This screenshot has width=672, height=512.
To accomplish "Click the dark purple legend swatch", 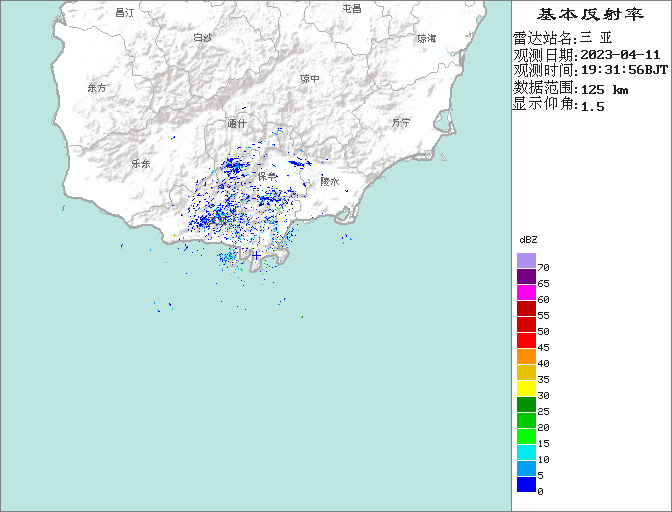I will click(526, 277).
